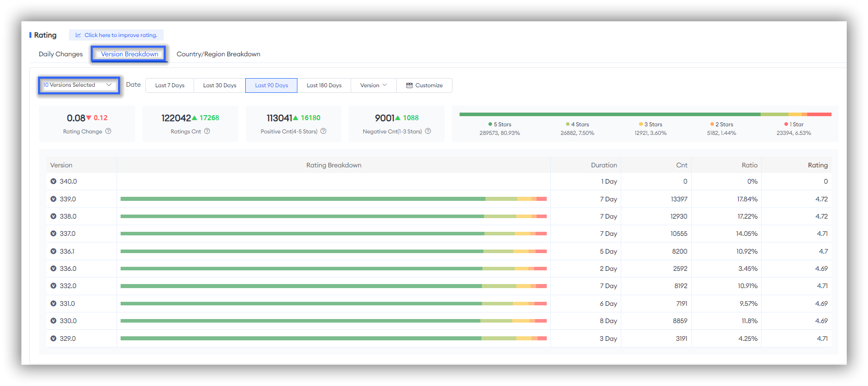The image size is (868, 386).
Task: Click the Rating Breakdown column header
Action: pos(333,165)
